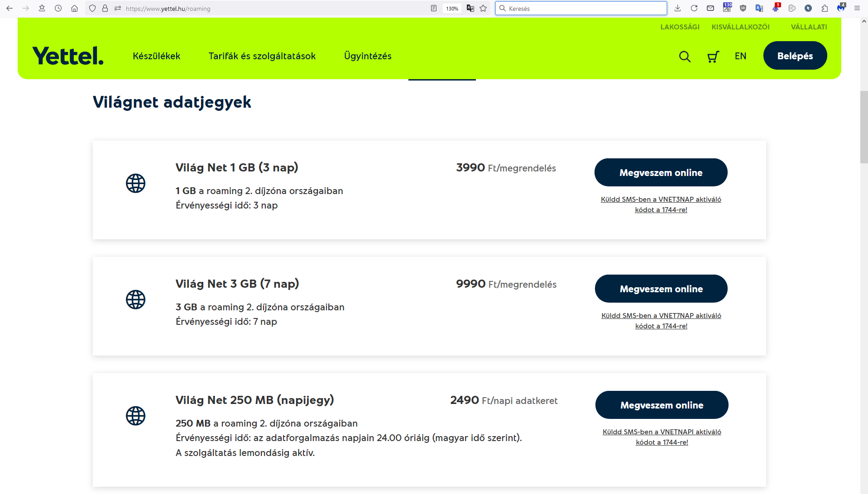Click the page vertical scrollbar thumb

864,127
